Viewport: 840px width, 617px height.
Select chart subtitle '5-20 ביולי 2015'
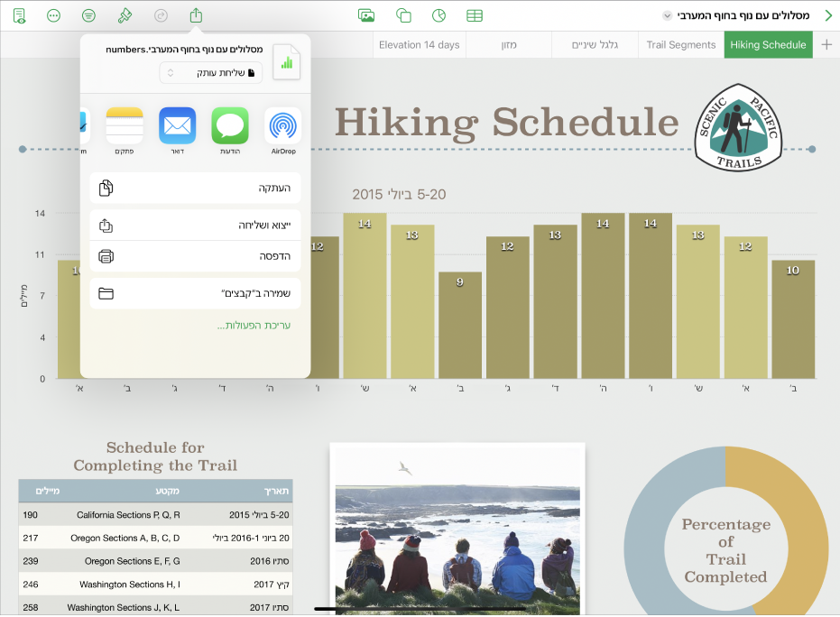point(399,195)
